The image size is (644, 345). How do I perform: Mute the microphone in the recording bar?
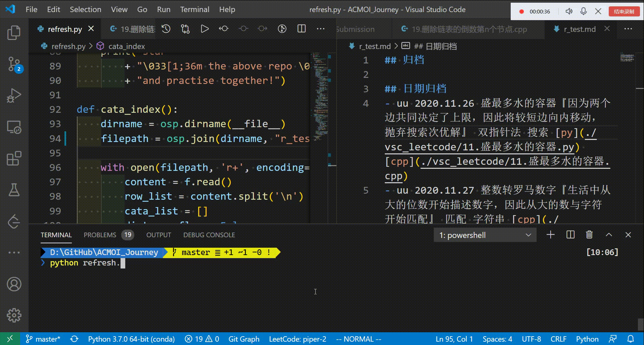click(583, 11)
